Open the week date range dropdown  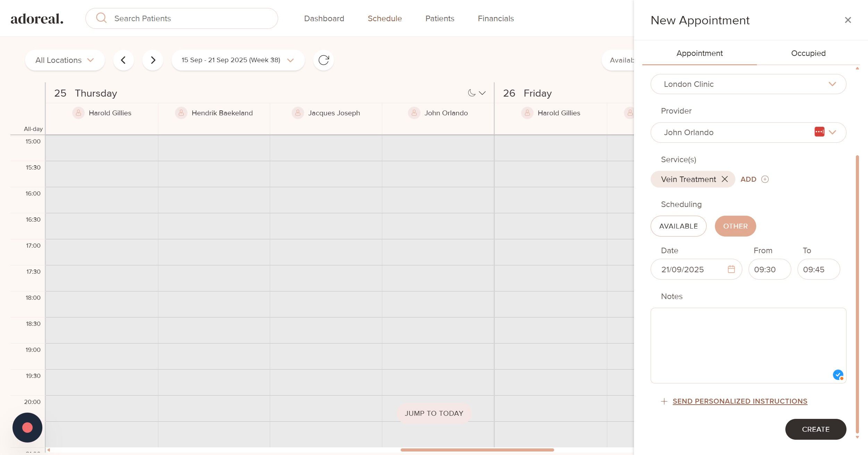tap(237, 60)
